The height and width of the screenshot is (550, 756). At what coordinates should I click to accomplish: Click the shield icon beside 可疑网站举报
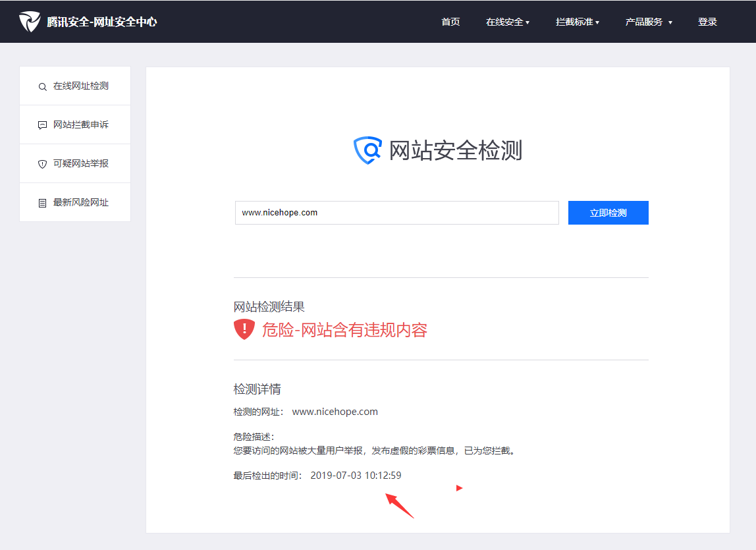[x=42, y=164]
